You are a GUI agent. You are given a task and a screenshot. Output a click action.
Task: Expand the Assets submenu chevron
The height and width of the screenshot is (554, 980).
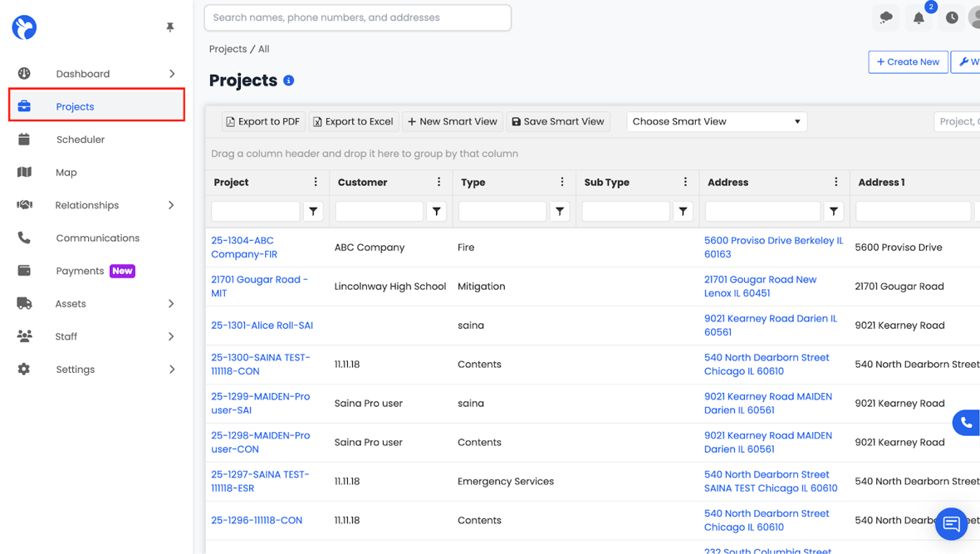[171, 303]
